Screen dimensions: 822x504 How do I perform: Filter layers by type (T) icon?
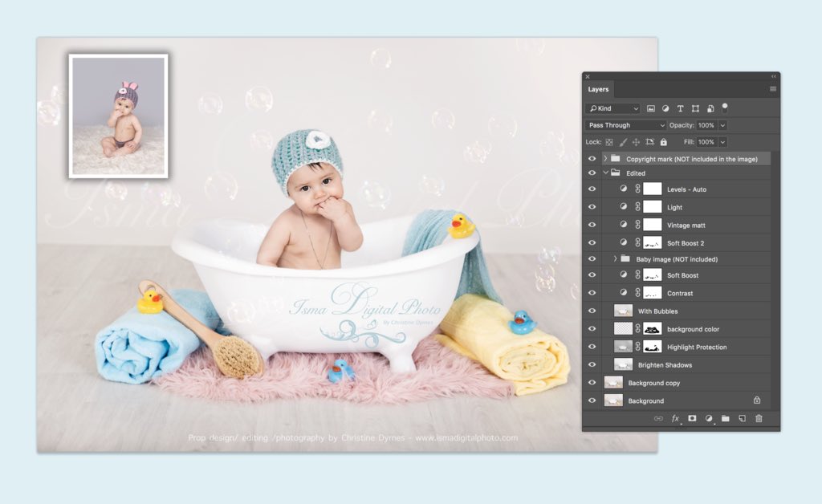(680, 108)
